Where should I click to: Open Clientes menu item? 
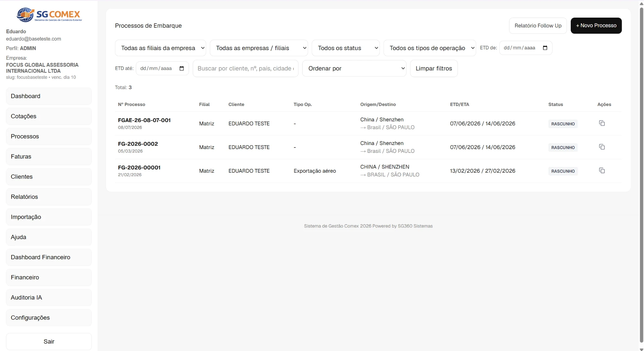(x=49, y=176)
